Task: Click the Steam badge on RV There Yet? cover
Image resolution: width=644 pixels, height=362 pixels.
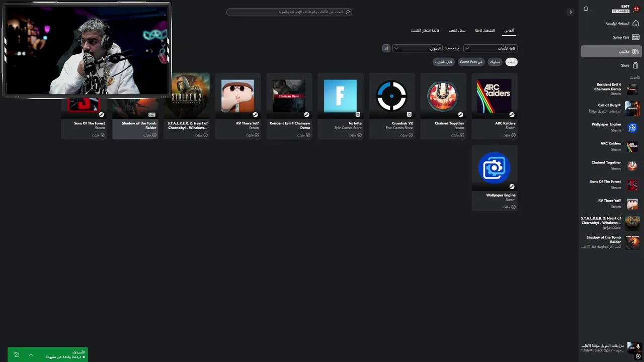Action: (x=255, y=115)
